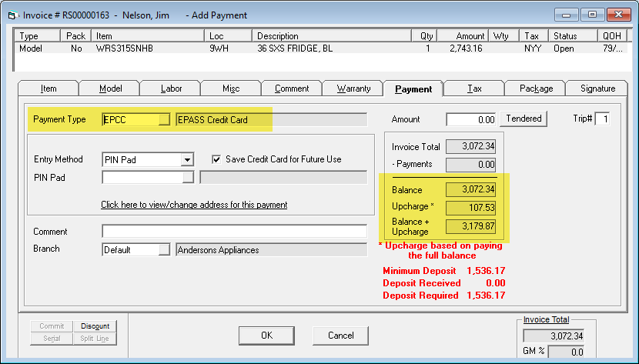Click the Split Line button
The width and height of the screenshot is (639, 364).
coord(95,339)
